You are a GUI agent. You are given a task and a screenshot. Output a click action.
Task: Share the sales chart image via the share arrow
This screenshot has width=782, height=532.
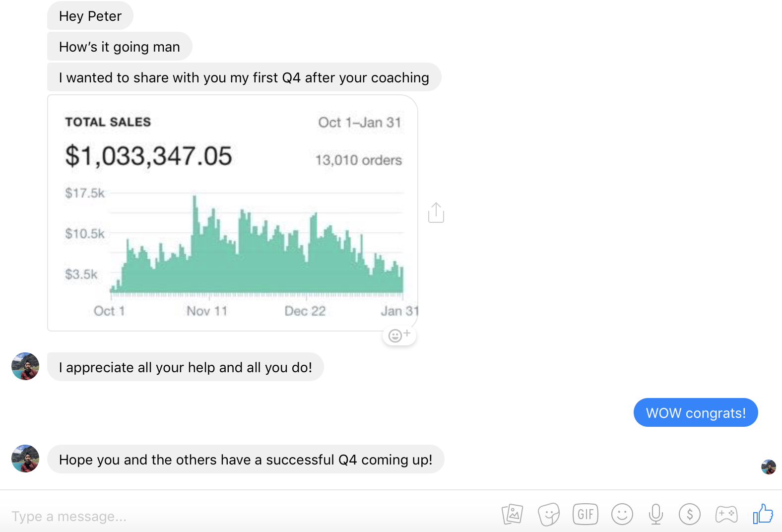coord(436,212)
